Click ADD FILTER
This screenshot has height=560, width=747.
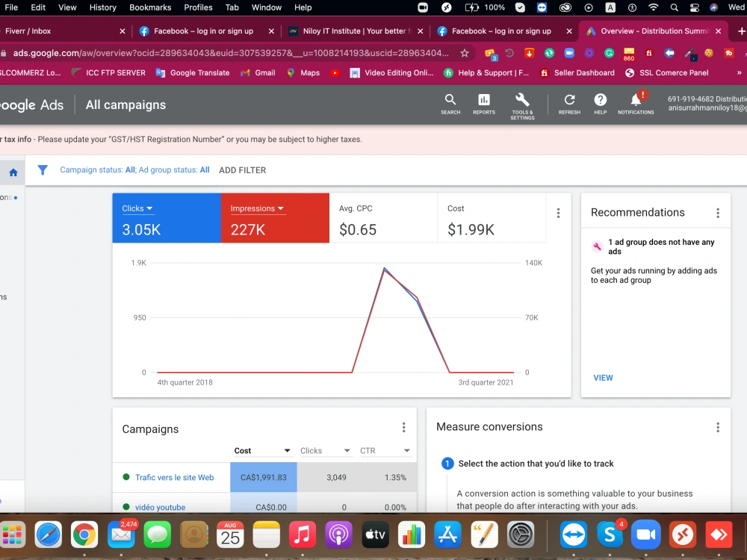[x=243, y=170]
